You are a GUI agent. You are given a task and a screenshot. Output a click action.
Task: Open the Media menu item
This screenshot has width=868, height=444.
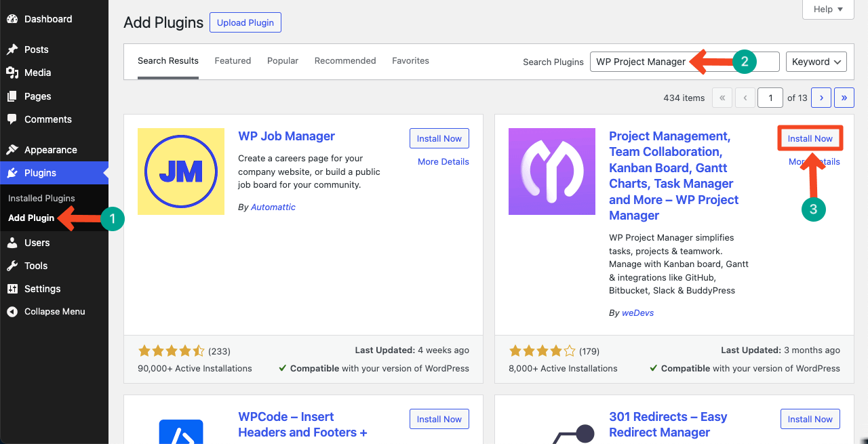tap(54, 73)
